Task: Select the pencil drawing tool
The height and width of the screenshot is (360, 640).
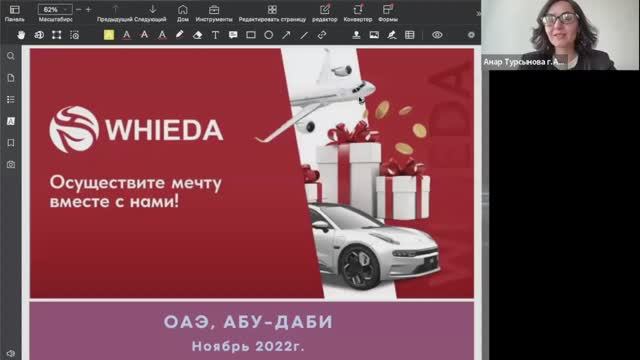Action: pyautogui.click(x=180, y=35)
